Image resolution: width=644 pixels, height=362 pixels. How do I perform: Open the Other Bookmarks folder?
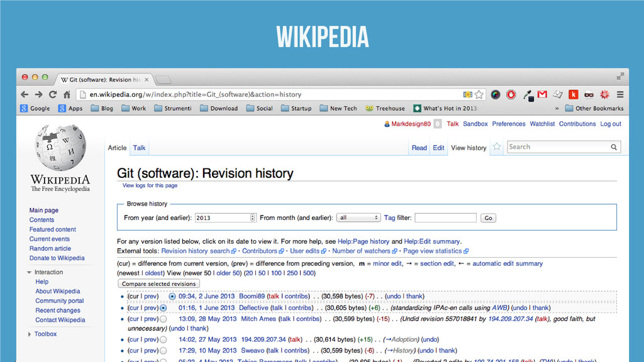pos(594,108)
